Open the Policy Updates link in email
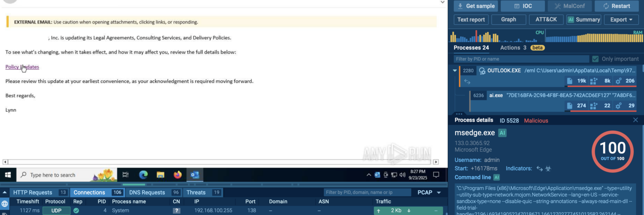 click(22, 67)
